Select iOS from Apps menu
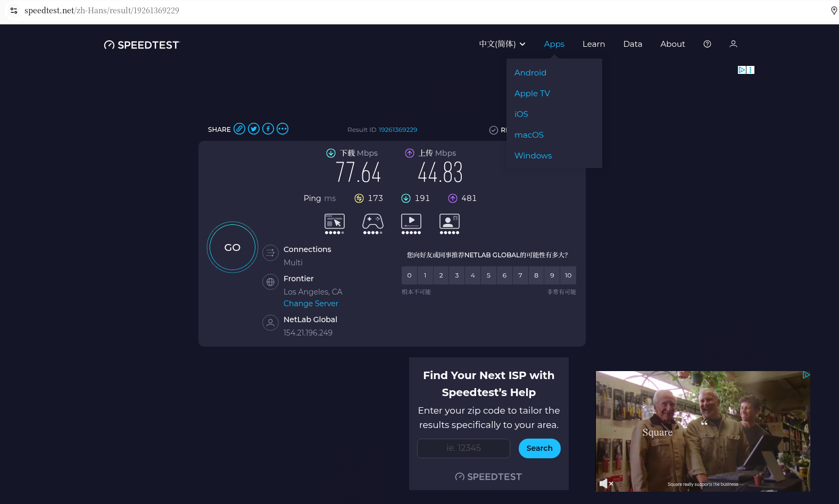The height and width of the screenshot is (504, 839). click(x=521, y=114)
